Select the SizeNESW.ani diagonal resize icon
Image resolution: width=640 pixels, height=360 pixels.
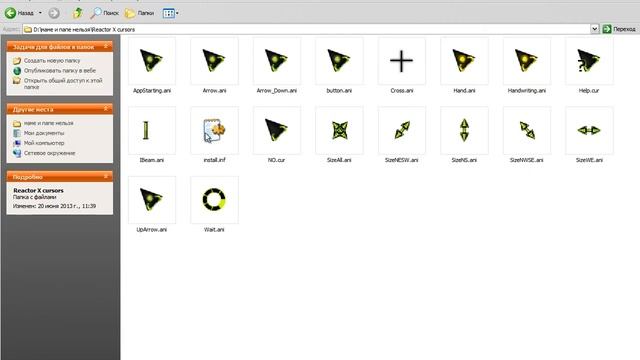(402, 131)
